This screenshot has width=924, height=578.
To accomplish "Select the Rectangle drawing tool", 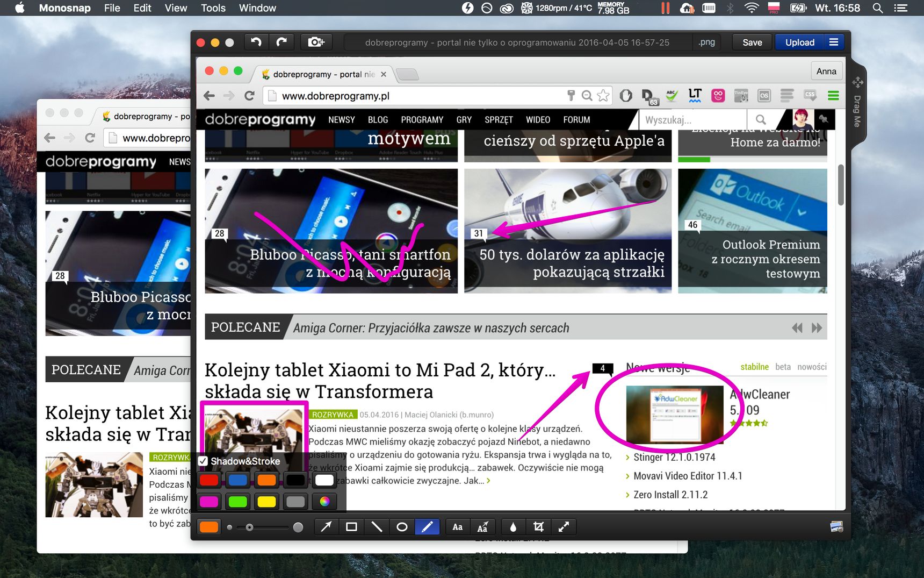I will click(351, 527).
